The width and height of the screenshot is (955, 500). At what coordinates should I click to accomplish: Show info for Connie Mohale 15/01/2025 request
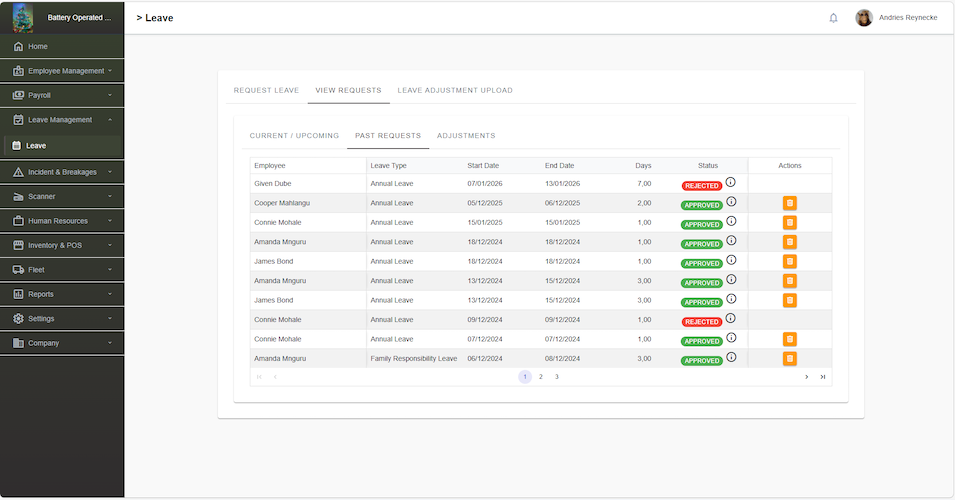tap(731, 221)
